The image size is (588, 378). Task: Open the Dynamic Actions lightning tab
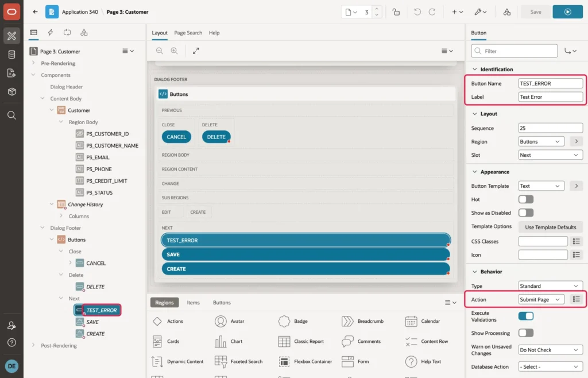(x=51, y=33)
